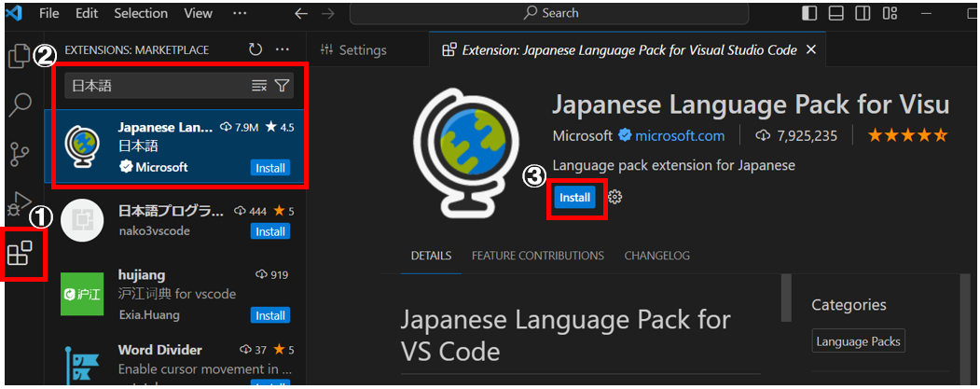Go back with navigation arrow
The height and width of the screenshot is (389, 980).
301,13
